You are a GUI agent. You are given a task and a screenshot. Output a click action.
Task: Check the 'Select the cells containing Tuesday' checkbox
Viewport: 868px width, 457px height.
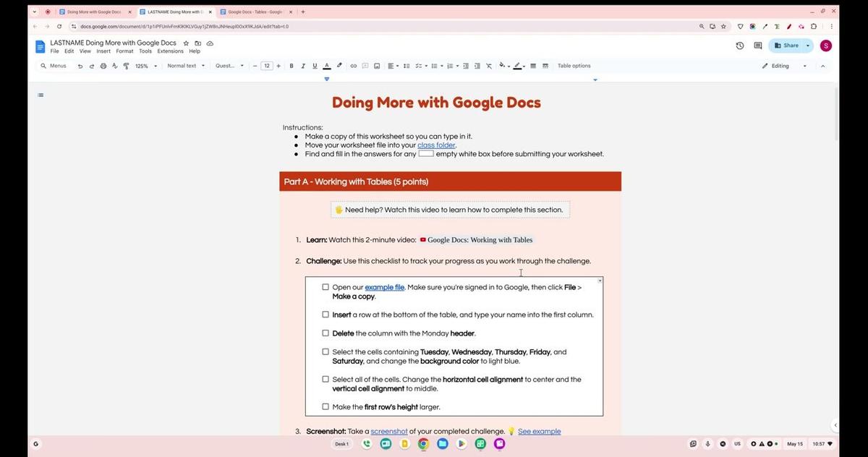click(325, 352)
